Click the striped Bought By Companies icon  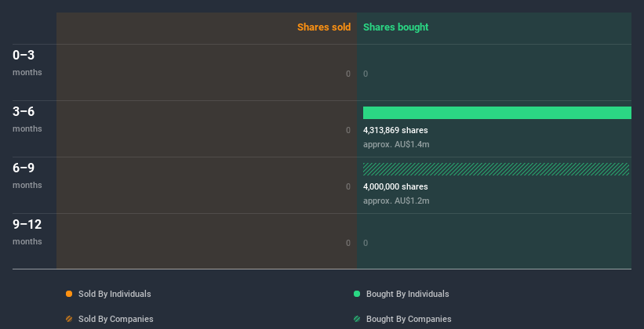(x=357, y=319)
